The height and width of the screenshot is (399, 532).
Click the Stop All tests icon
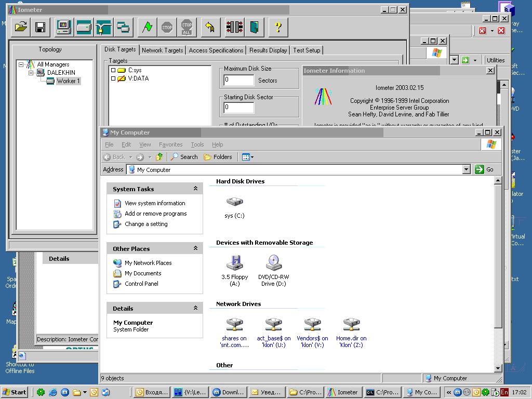pyautogui.click(x=187, y=27)
